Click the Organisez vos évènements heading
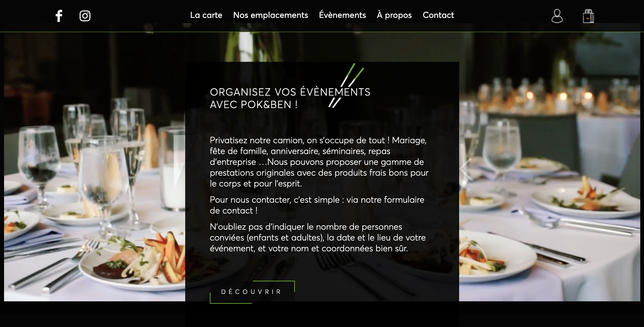This screenshot has height=327, width=644. (x=290, y=98)
